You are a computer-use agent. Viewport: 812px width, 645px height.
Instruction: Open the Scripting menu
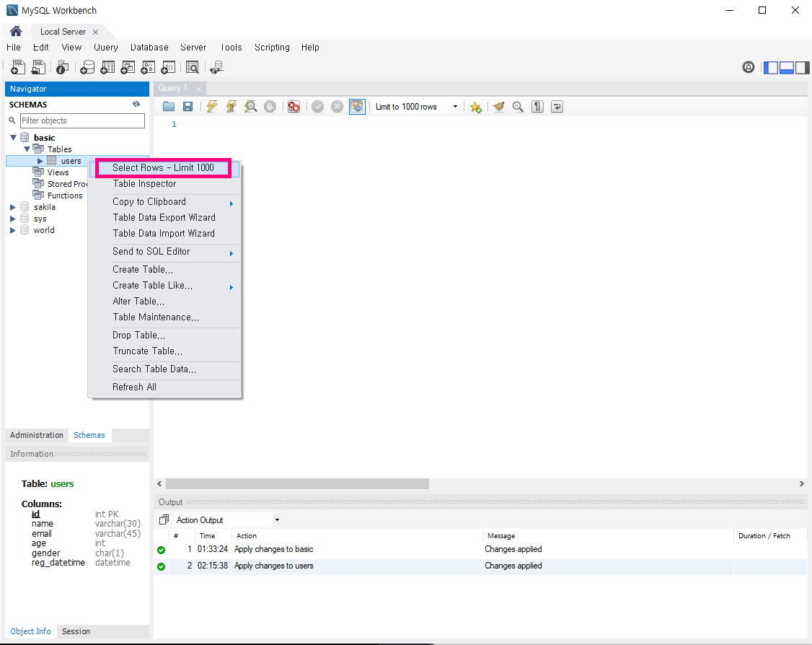(272, 47)
